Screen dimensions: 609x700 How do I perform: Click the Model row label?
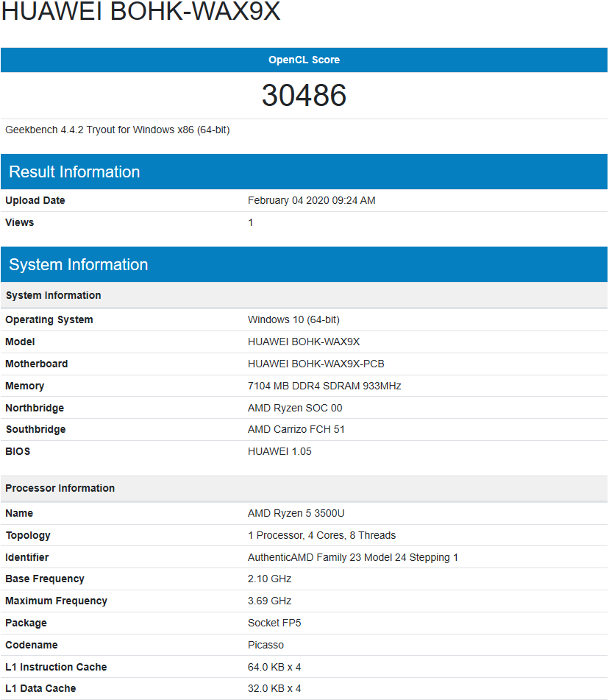pos(20,342)
